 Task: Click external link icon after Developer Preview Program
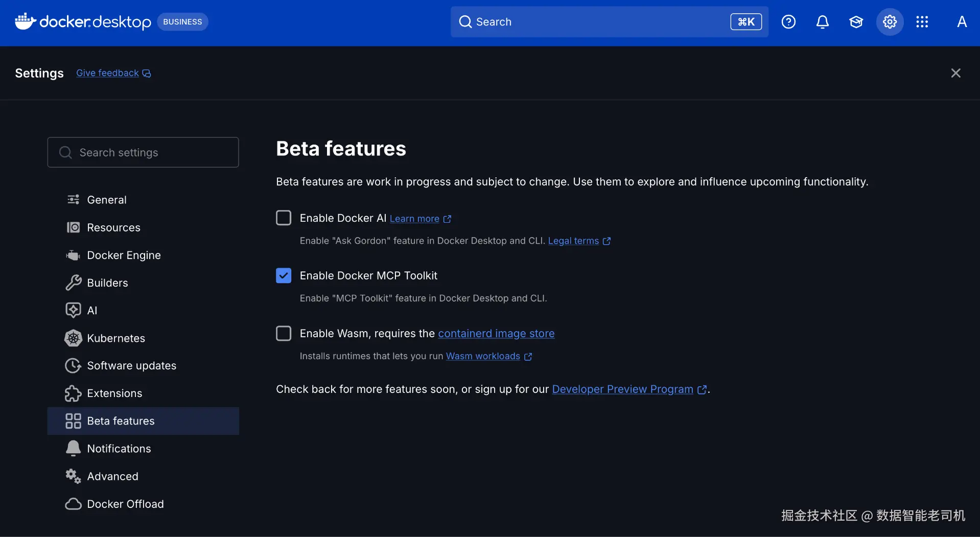tap(702, 390)
